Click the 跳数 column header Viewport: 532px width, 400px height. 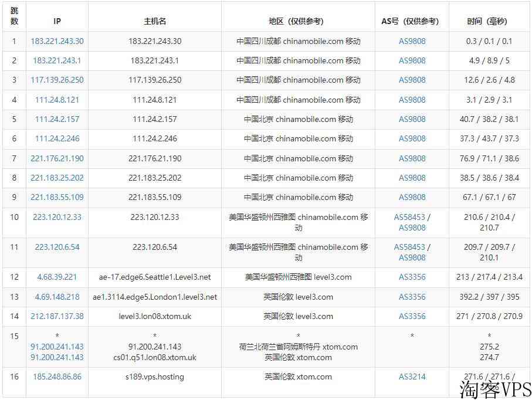pyautogui.click(x=14, y=16)
